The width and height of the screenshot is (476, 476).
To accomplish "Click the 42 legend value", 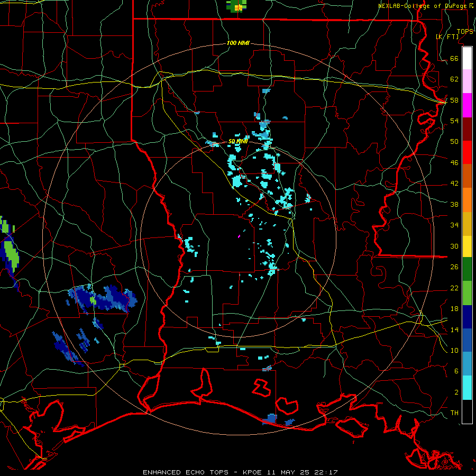I will (x=454, y=184).
